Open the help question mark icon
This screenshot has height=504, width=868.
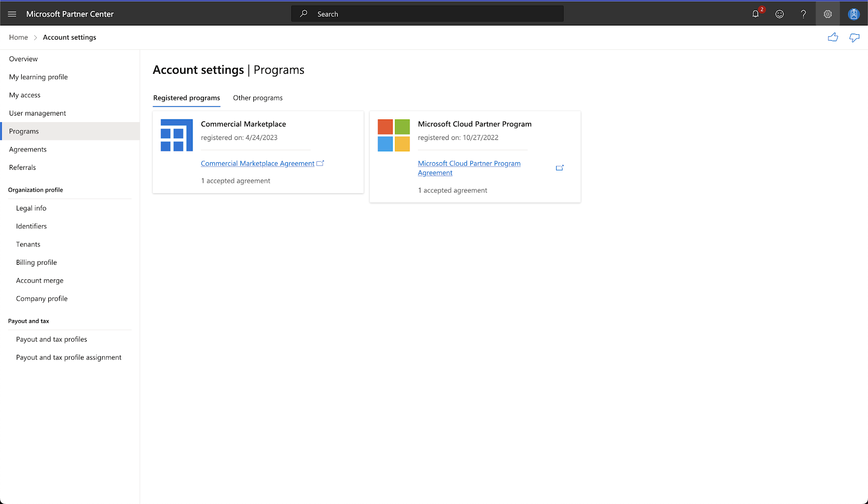click(803, 14)
